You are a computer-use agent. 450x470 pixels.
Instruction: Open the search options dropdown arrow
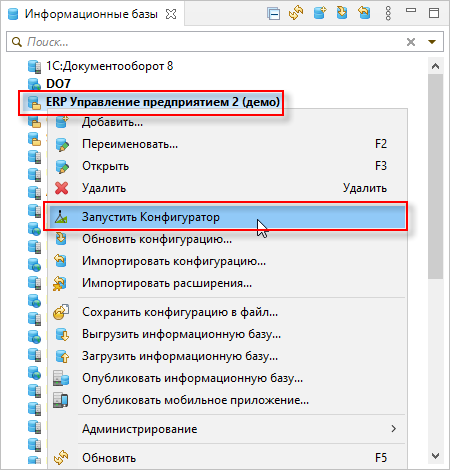[x=432, y=42]
